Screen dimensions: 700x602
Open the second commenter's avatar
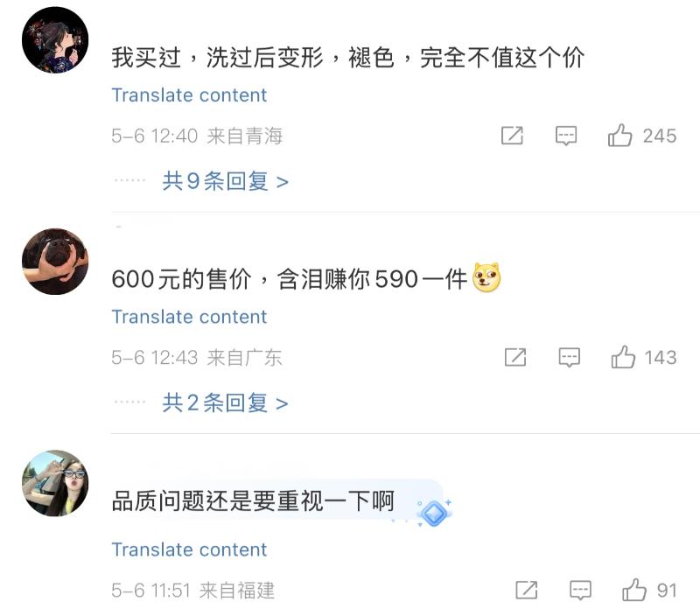click(x=55, y=262)
